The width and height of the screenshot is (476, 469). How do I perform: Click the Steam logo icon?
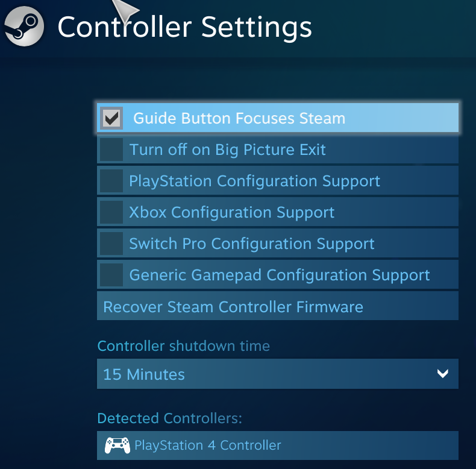[x=23, y=27]
